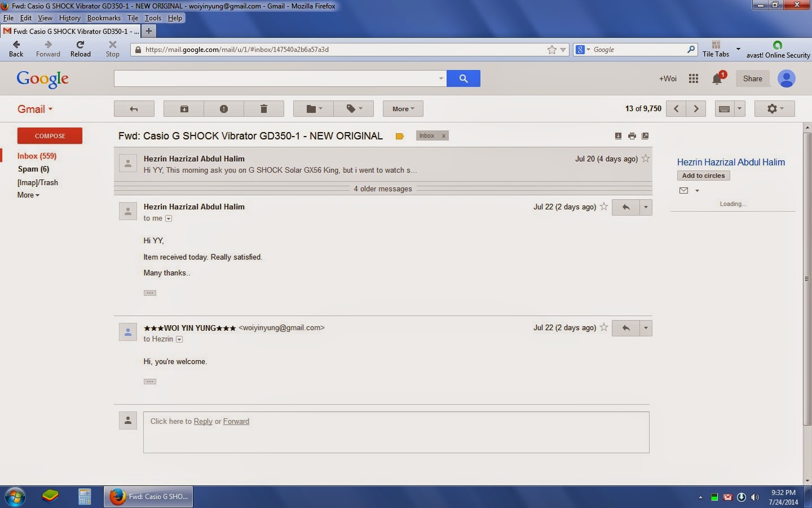Click the Share button
The width and height of the screenshot is (812, 508).
click(x=752, y=78)
